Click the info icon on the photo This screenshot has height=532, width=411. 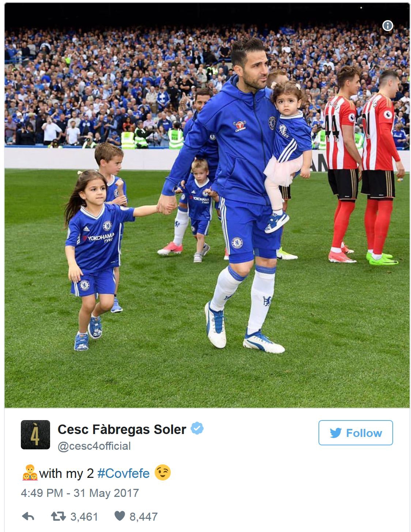click(388, 26)
